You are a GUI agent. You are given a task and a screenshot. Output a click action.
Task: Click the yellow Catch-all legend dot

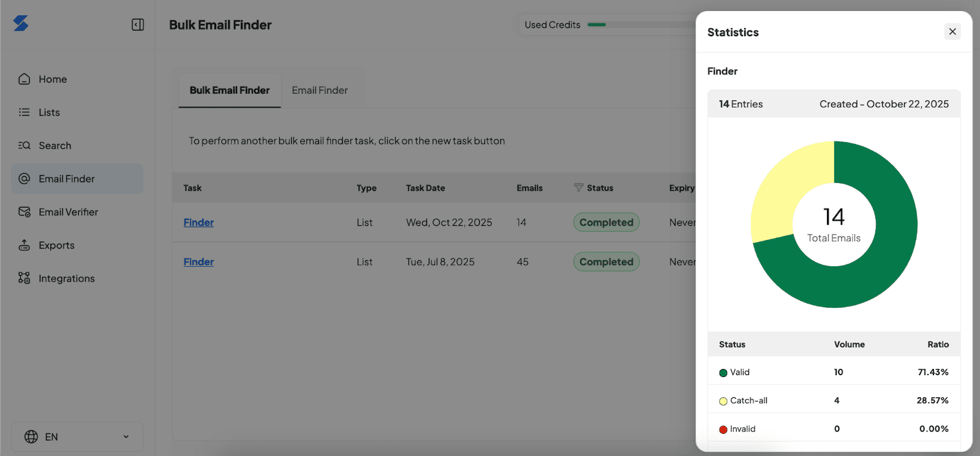coord(723,401)
